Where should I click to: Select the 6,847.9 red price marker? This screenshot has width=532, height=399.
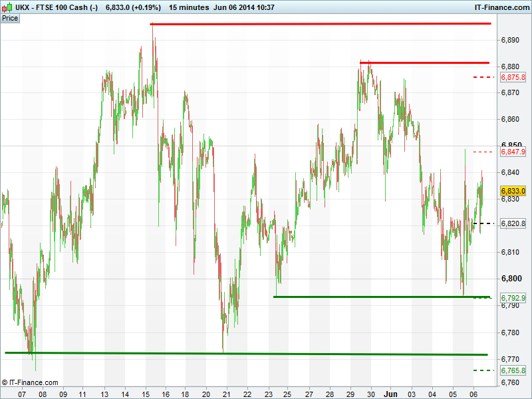pos(513,152)
